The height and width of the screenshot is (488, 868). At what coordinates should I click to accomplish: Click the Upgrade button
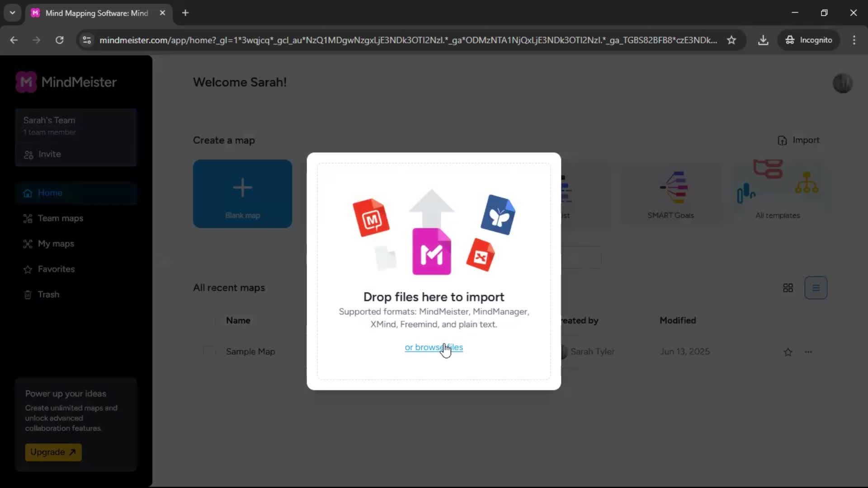(53, 452)
